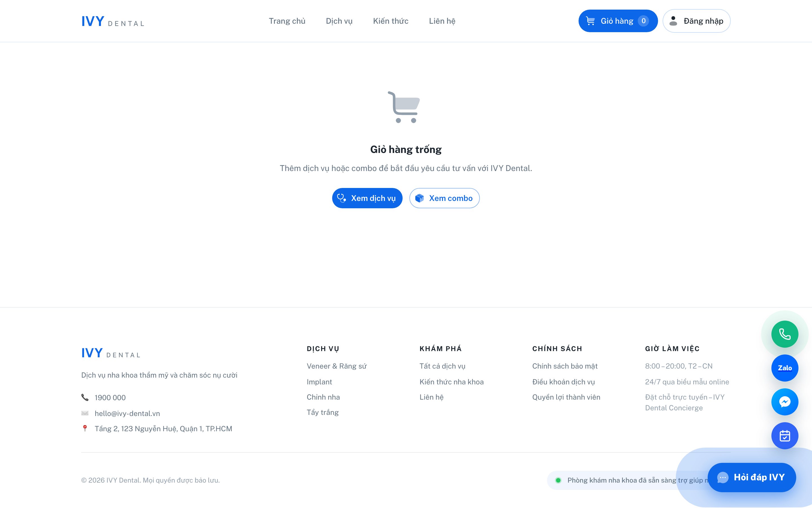Click the Xem dịch vụ button
Viewport: 812px width, 508px height.
[367, 198]
